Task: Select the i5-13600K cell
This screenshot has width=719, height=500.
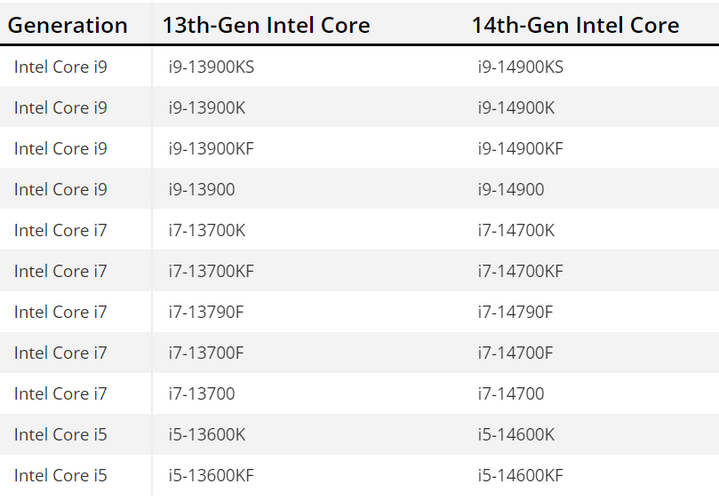Action: click(x=206, y=435)
